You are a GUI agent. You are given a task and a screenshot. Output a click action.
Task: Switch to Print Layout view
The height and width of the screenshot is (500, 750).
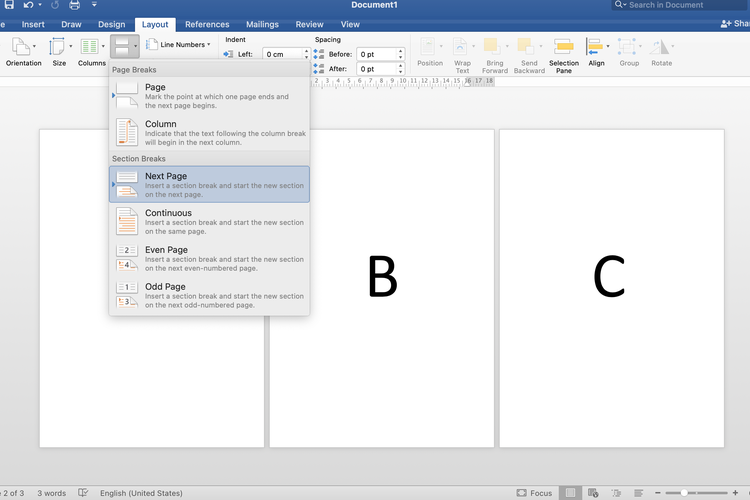coord(570,493)
